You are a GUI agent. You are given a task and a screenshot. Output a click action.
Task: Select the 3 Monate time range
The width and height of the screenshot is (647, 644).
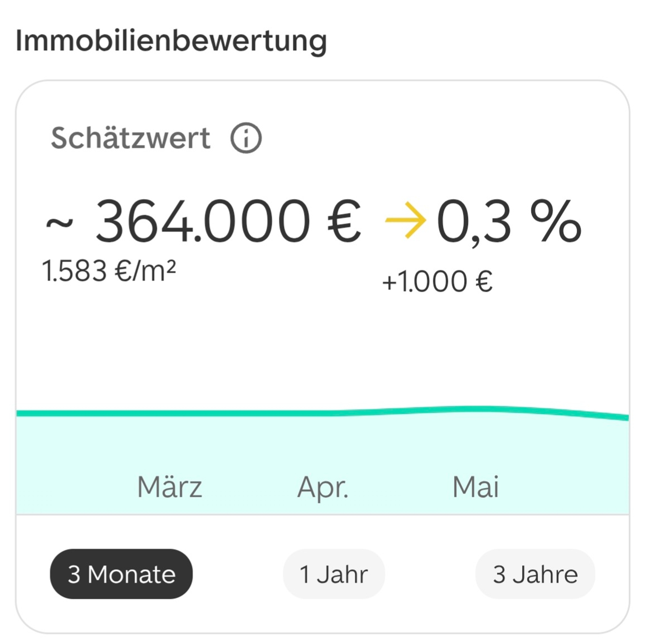tap(121, 574)
